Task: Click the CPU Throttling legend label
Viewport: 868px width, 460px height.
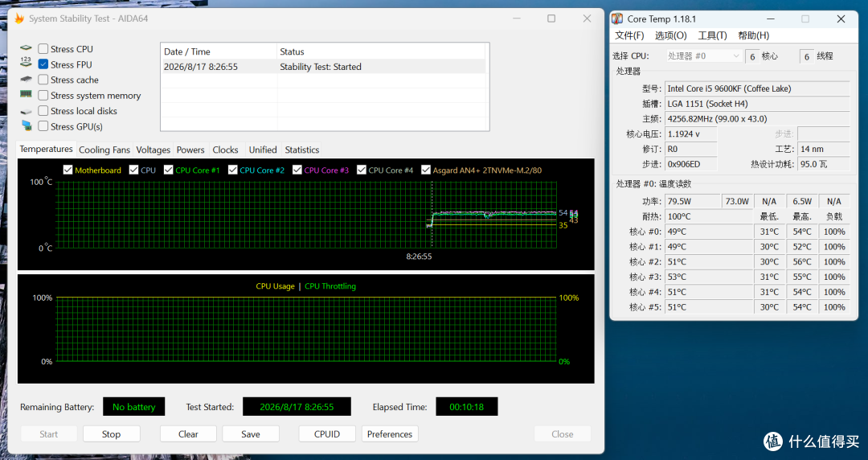Action: click(x=330, y=286)
